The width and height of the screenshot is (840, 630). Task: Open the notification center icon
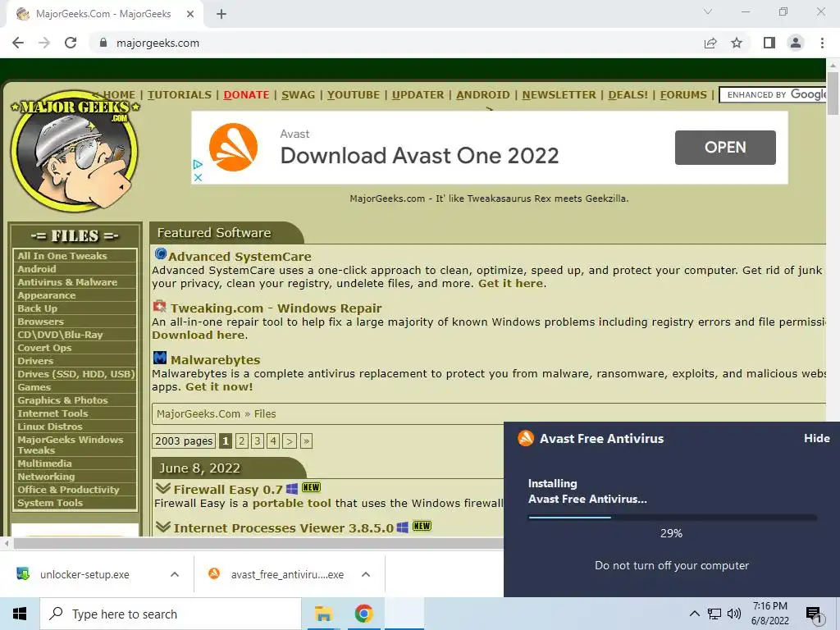[x=815, y=614]
